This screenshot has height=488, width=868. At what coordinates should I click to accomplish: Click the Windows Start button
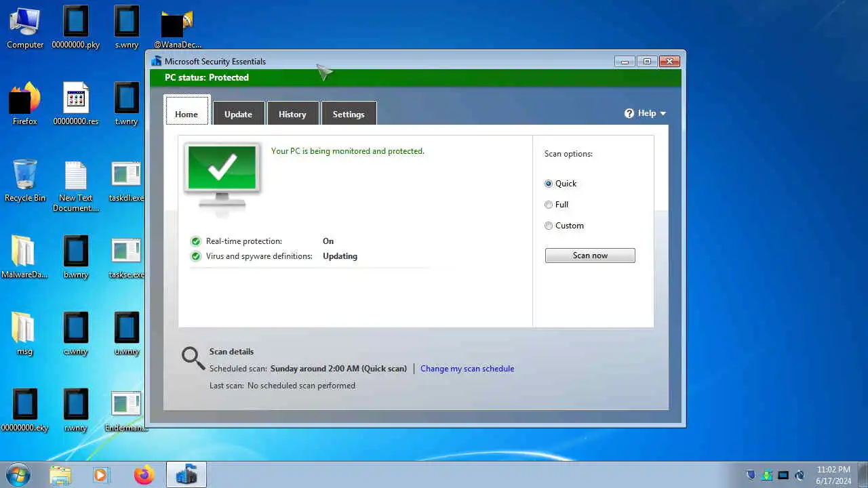(18, 474)
